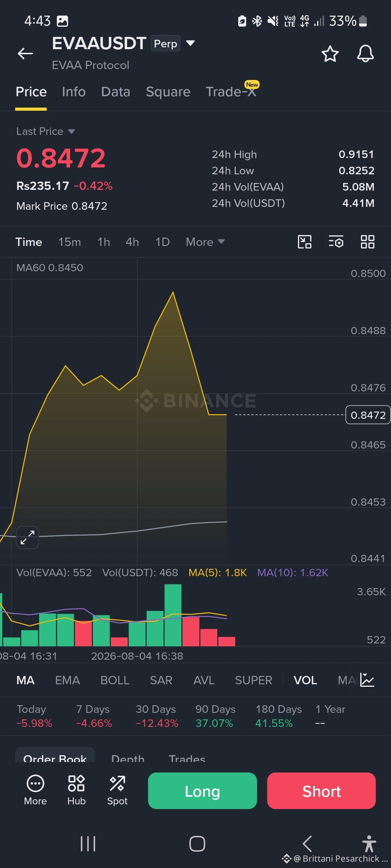
Task: Tap 24h Vol(USDT) value 4.41M
Action: point(358,203)
